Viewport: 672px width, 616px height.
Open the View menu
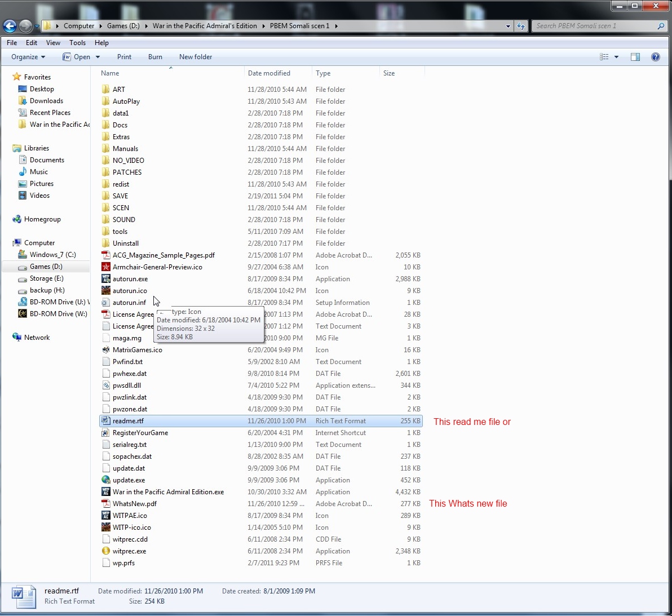pyautogui.click(x=53, y=43)
